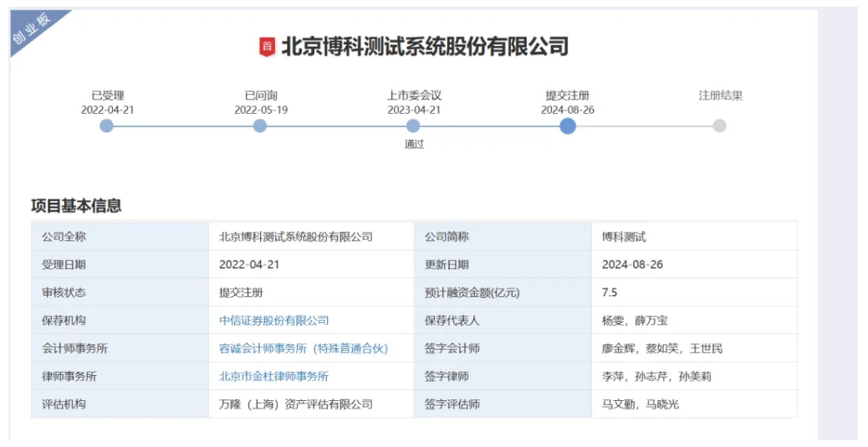This screenshot has width=868, height=447.
Task: Click the 2022-04-21 date under 已受理
Action: (107, 110)
